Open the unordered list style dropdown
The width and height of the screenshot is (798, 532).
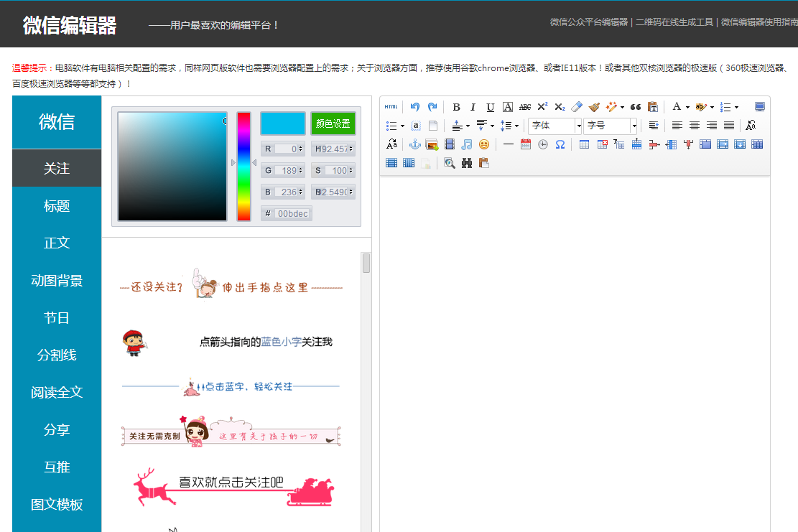tap(402, 126)
